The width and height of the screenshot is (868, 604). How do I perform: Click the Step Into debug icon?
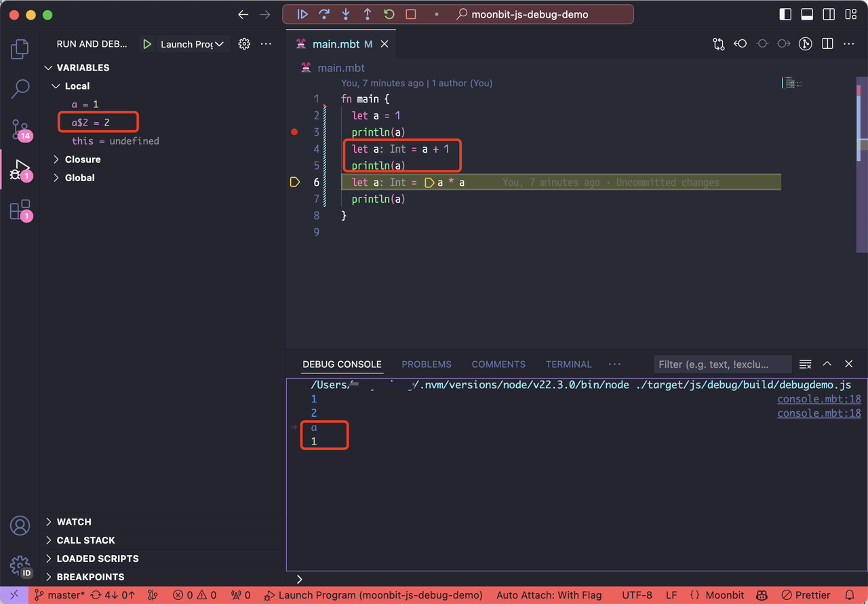pyautogui.click(x=346, y=14)
